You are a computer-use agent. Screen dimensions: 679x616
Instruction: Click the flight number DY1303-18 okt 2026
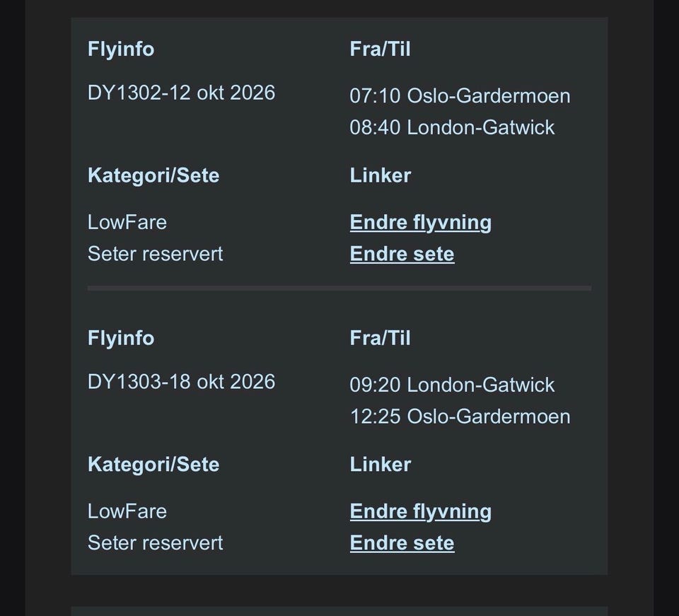point(181,382)
